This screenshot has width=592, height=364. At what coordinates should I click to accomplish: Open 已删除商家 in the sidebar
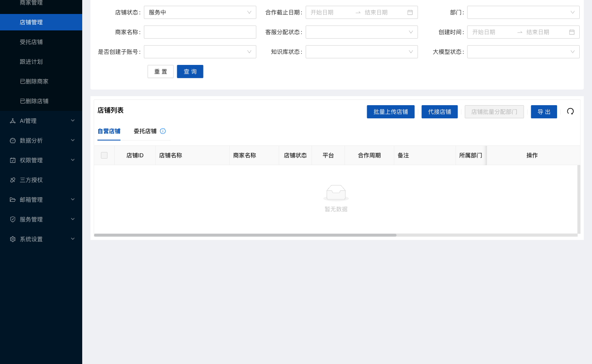[41, 81]
